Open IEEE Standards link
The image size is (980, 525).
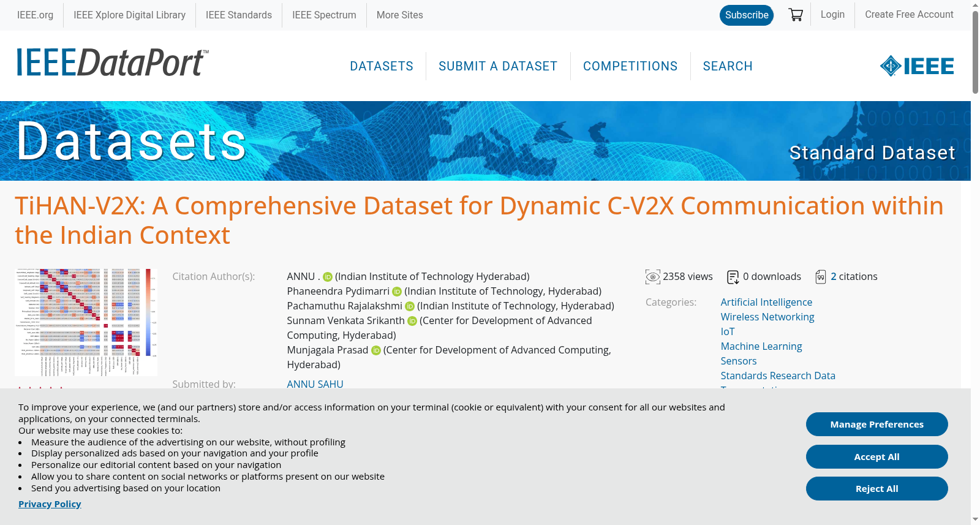pos(239,15)
